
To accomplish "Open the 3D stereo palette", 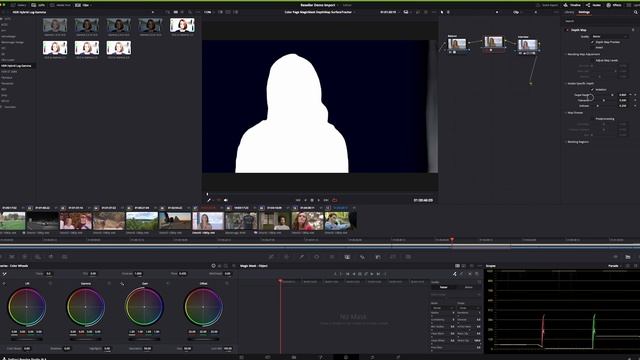I will [408, 257].
